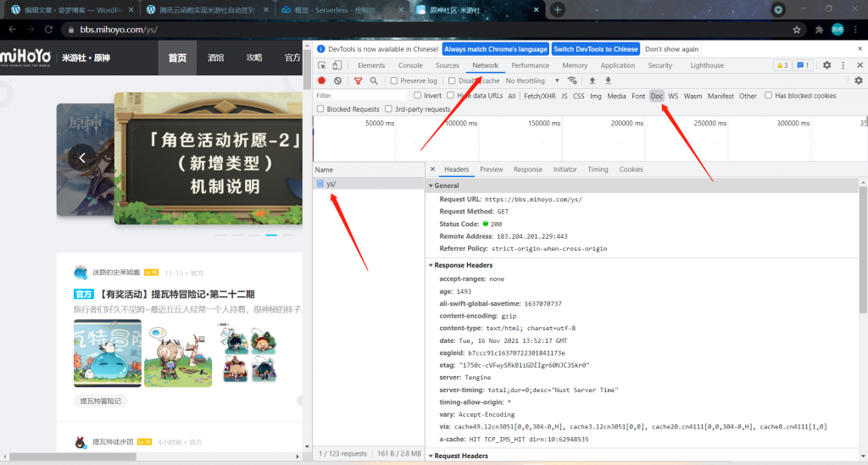Toggle the network filter funnel icon

359,80
